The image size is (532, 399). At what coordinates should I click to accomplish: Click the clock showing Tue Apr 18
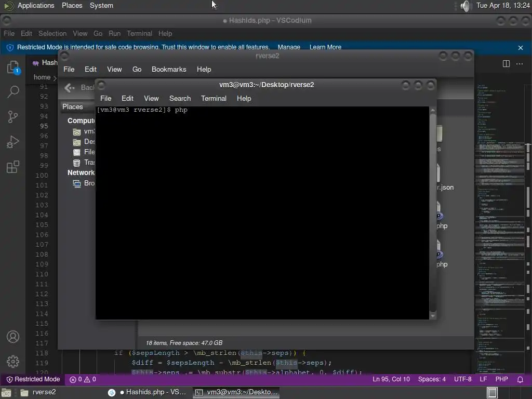click(x=503, y=5)
